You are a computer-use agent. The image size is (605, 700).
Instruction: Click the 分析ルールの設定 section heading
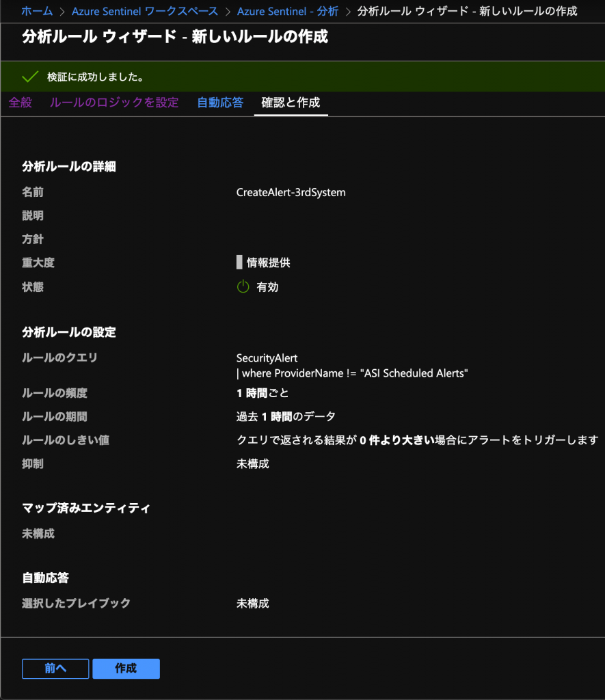point(69,332)
